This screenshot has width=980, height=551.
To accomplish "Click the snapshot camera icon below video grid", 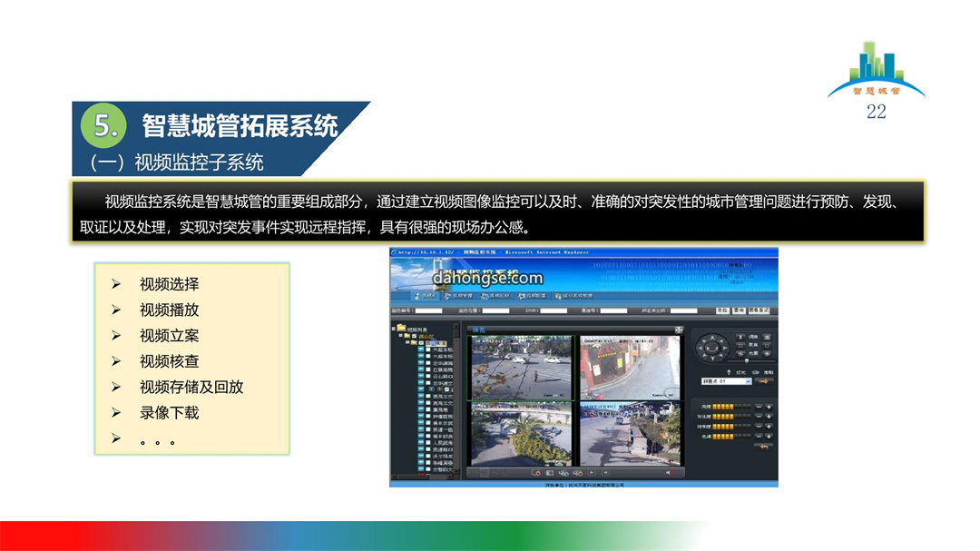I will click(x=549, y=473).
